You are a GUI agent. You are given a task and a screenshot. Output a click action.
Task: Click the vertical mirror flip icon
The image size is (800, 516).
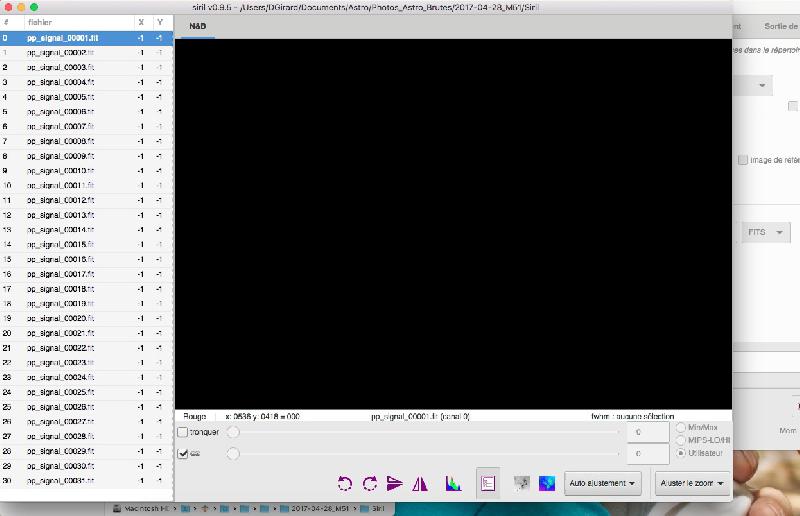point(394,483)
